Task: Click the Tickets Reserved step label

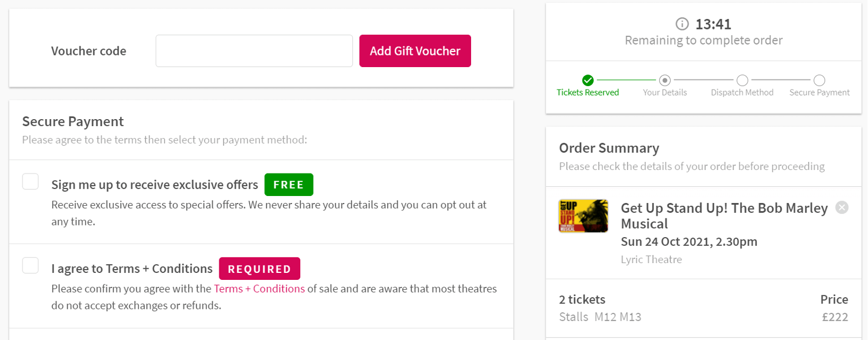Action: click(x=588, y=93)
